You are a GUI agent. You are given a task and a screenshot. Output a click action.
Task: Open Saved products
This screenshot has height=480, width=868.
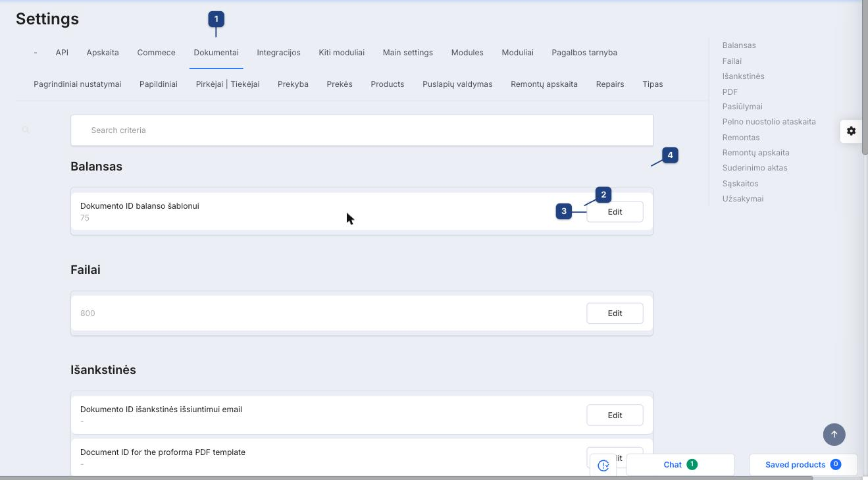(x=803, y=465)
